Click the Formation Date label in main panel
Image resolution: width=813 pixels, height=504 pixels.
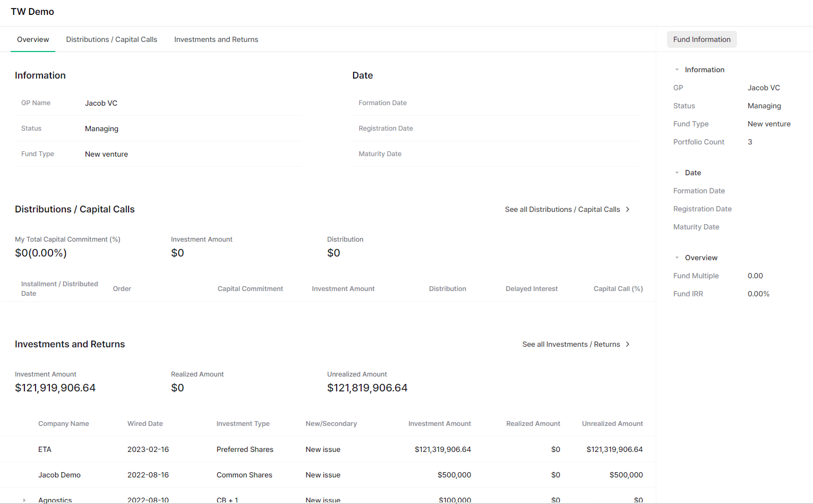tap(382, 103)
